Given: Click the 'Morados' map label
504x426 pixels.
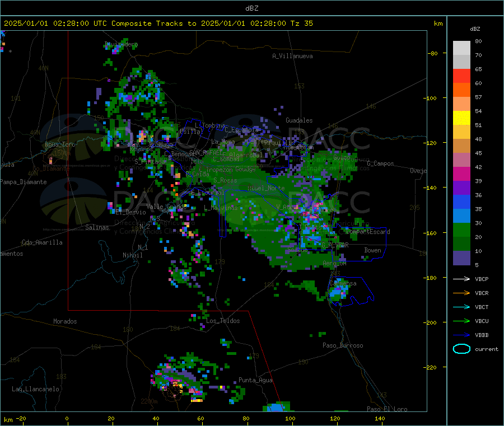Looking at the screenshot, I should (65, 321).
